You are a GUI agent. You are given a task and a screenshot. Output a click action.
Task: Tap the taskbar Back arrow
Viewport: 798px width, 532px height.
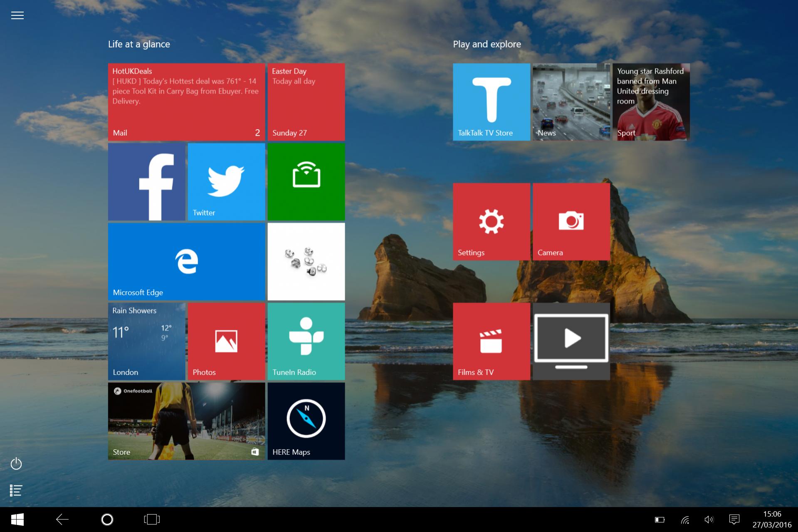[62, 520]
